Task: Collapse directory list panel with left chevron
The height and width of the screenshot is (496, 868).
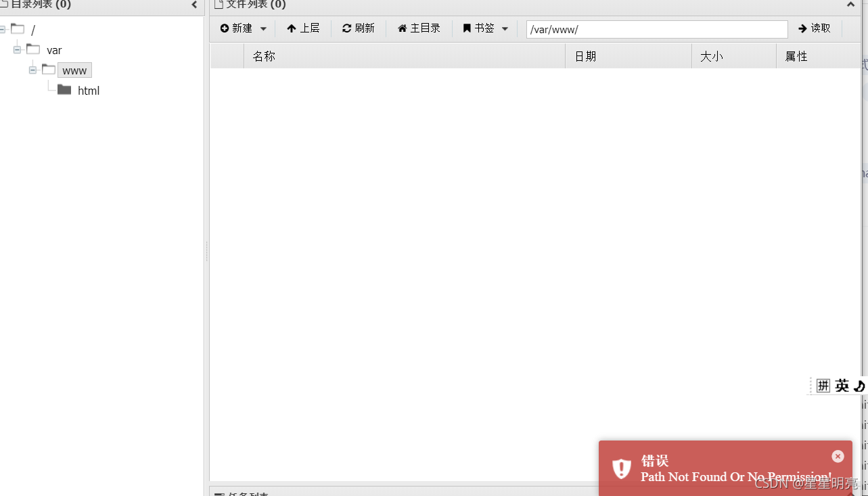Action: (x=194, y=5)
